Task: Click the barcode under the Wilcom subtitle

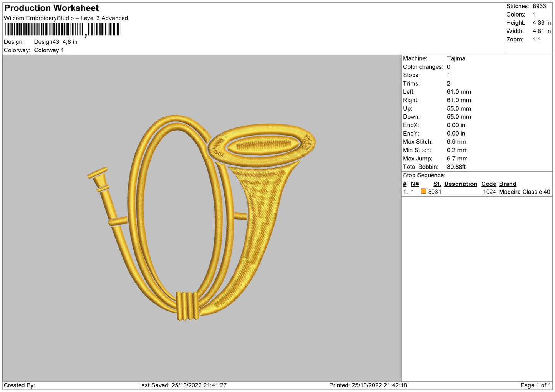Action: [63, 30]
